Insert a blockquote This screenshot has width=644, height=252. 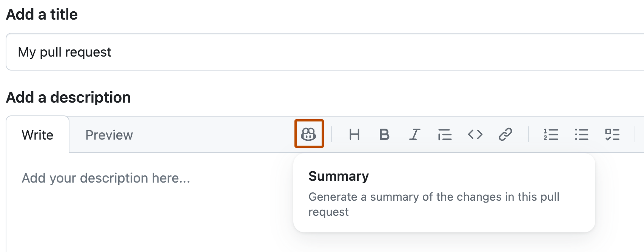click(444, 134)
